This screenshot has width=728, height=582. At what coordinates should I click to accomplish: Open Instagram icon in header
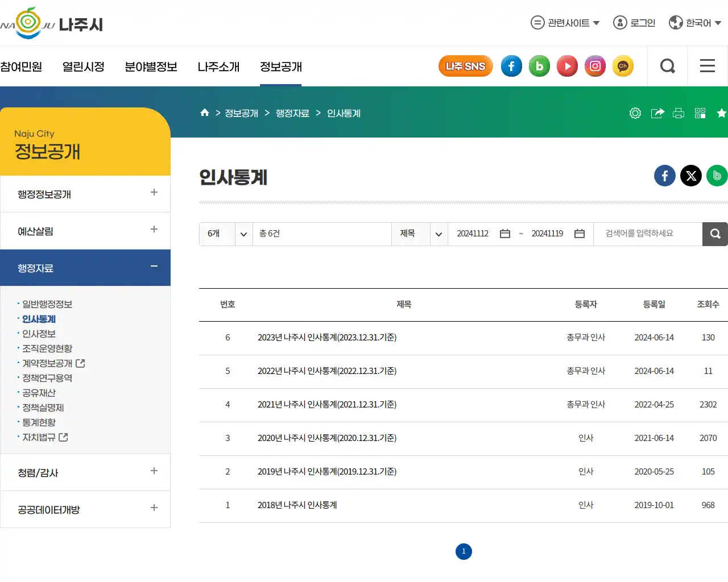click(595, 66)
